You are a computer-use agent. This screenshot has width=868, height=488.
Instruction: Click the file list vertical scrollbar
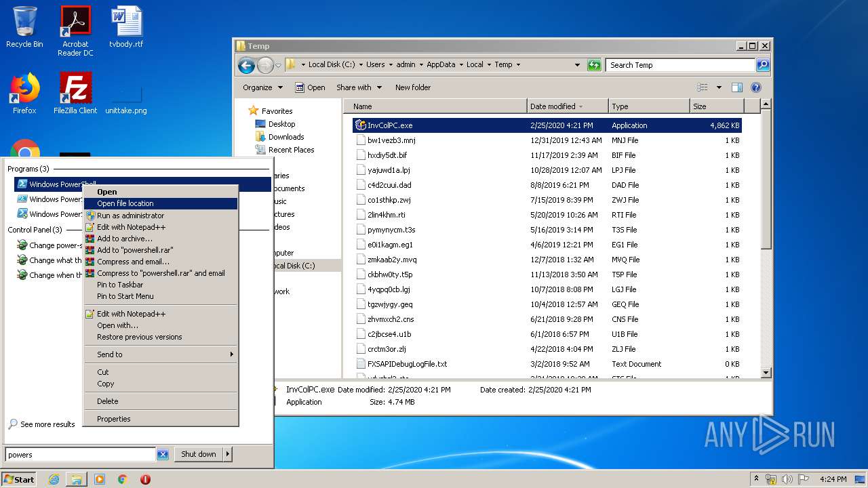tap(766, 180)
